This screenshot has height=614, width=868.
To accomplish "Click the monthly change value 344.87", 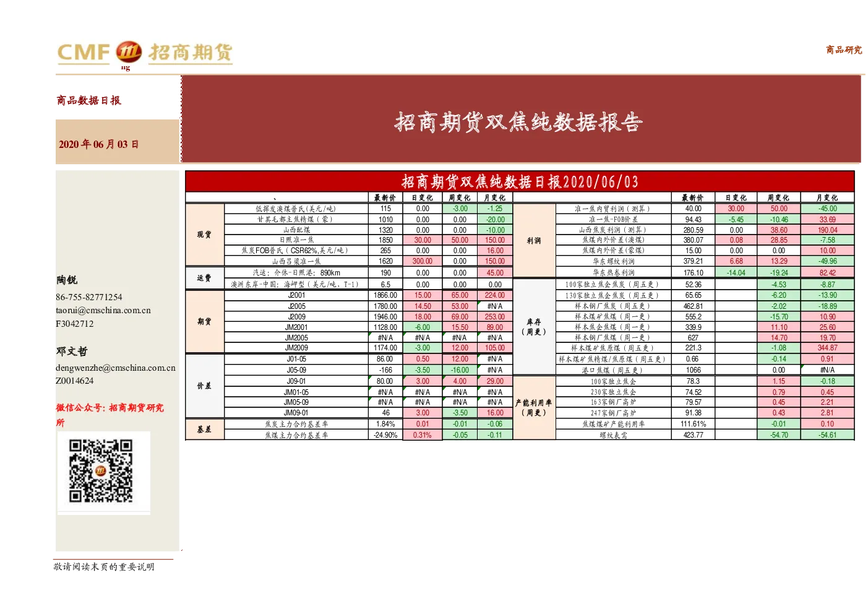I will pyautogui.click(x=828, y=348).
